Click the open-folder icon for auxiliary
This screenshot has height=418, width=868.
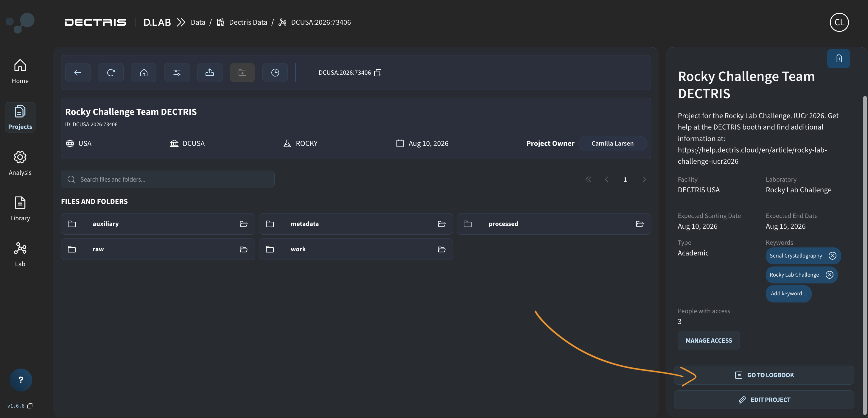(x=244, y=224)
